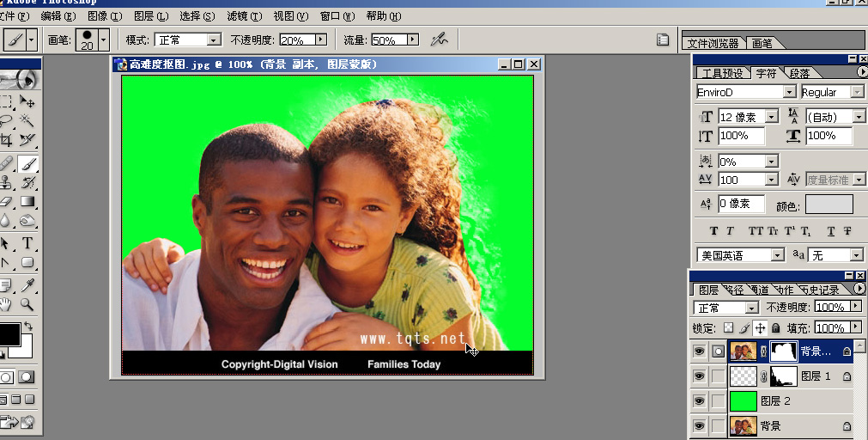Open layers palette flyout menu arrow
This screenshot has width=868, height=440.
click(860, 289)
